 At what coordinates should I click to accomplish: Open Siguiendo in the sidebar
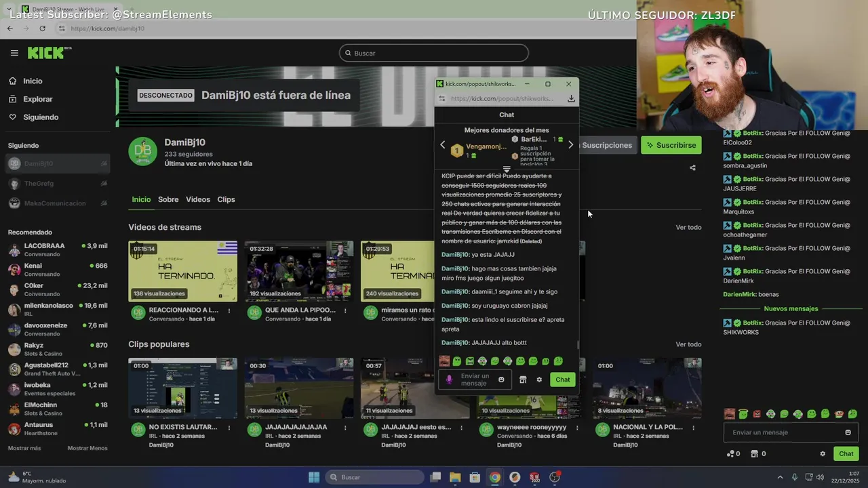click(41, 117)
